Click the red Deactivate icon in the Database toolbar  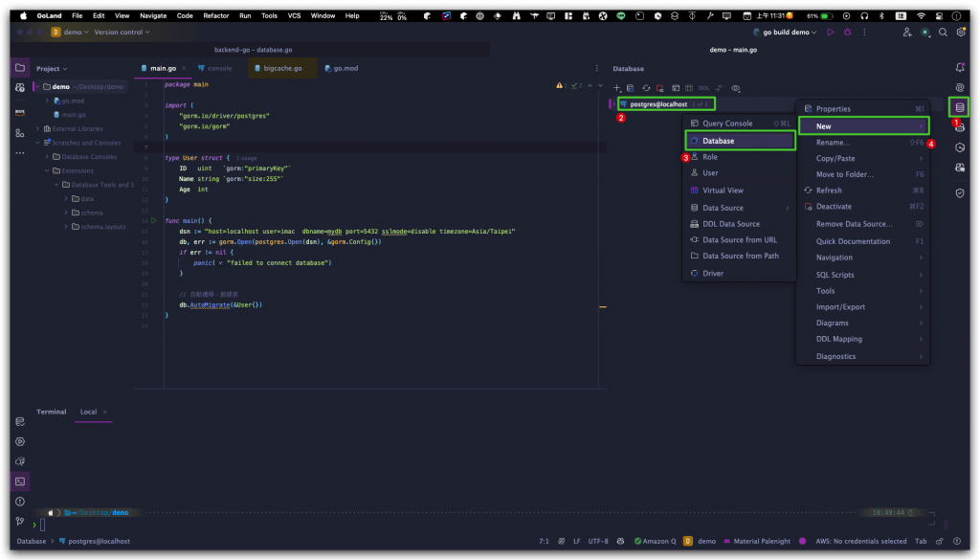pyautogui.click(x=660, y=88)
